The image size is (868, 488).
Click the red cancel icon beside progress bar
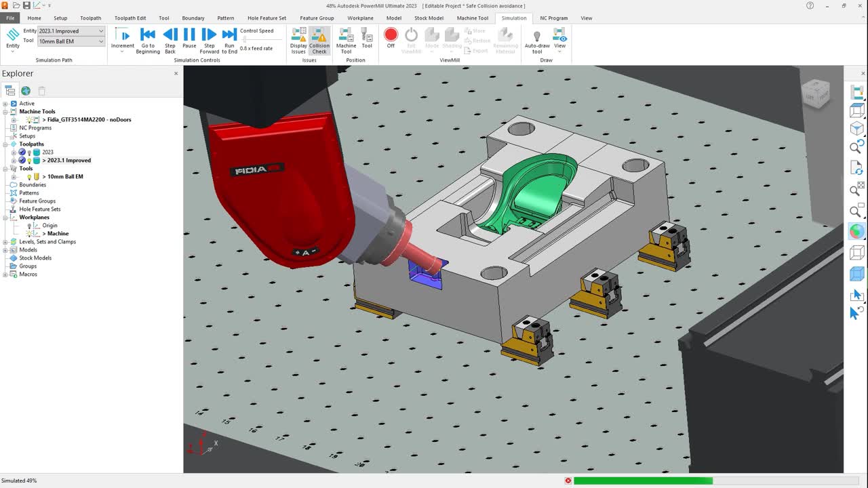pyautogui.click(x=568, y=481)
